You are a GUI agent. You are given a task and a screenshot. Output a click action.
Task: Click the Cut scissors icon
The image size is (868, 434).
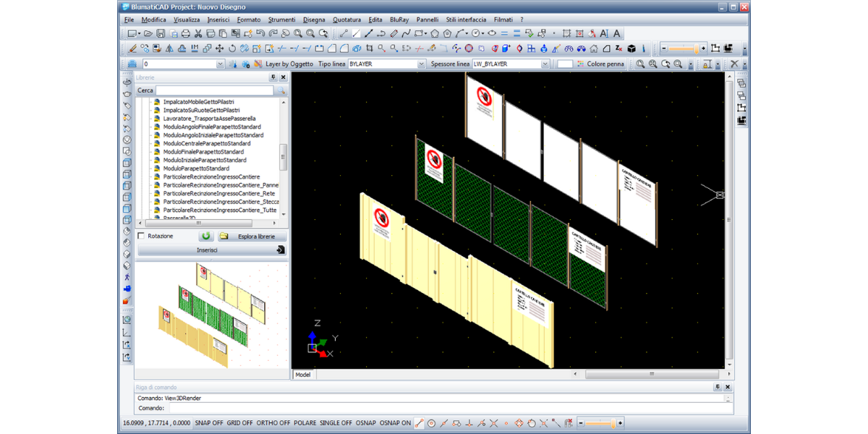[x=197, y=33]
